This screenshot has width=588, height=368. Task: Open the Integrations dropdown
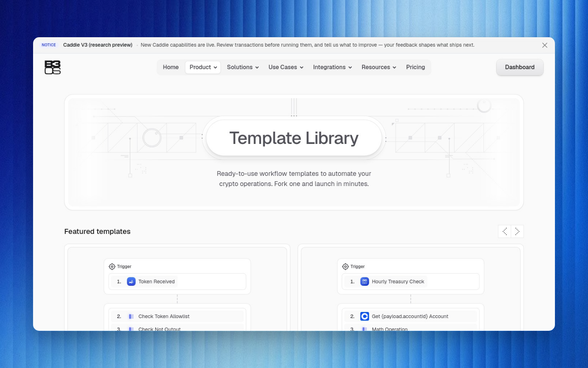[332, 67]
